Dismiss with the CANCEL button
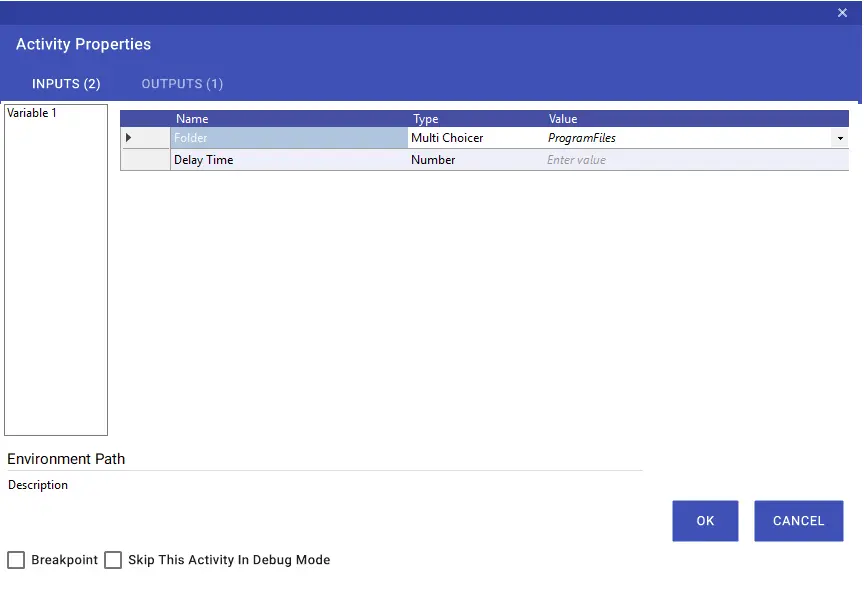The height and width of the screenshot is (616, 864). (798, 521)
